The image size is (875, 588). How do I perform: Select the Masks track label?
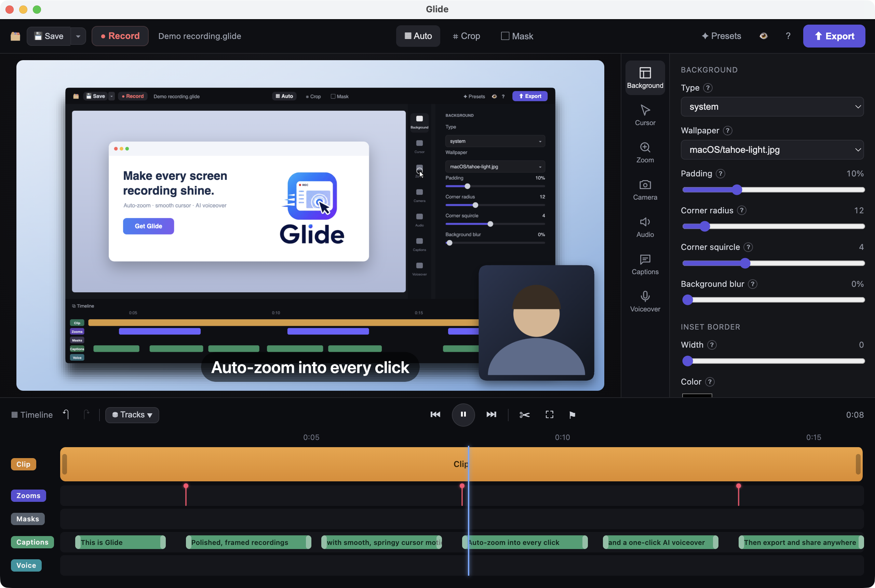(x=28, y=519)
